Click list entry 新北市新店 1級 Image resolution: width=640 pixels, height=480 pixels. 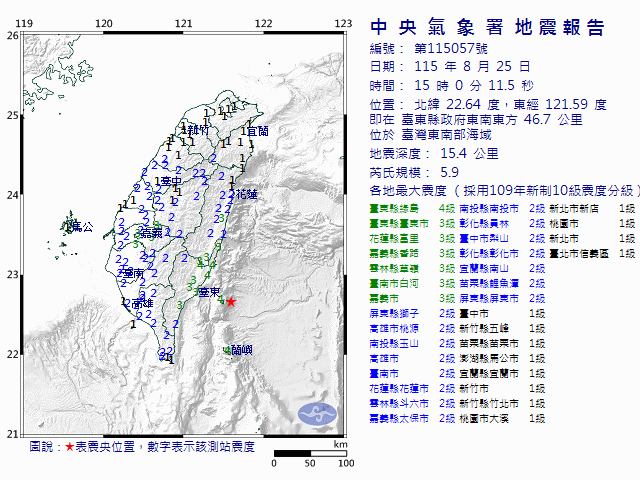(592, 209)
